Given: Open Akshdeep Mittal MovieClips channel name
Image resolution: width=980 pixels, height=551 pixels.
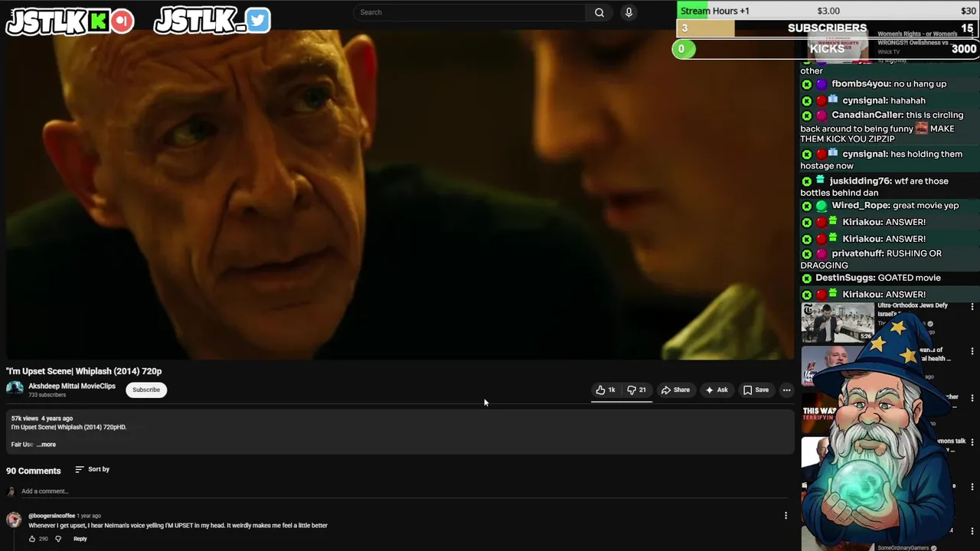Looking at the screenshot, I should (72, 386).
